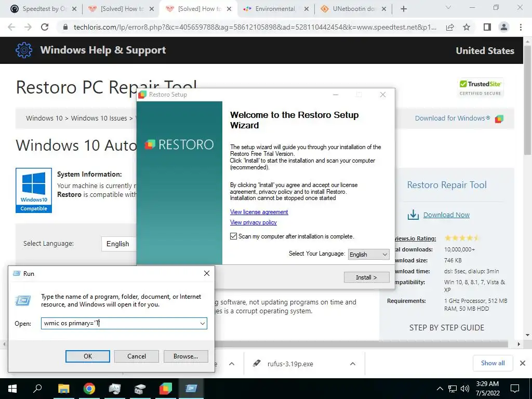Click the horizontal page scrollbar
The height and width of the screenshot is (399, 532).
click(362, 344)
